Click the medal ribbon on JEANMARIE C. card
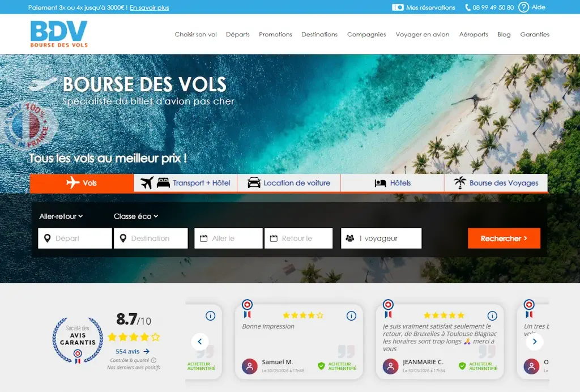Viewport: 580px width, 392px height. (388, 309)
